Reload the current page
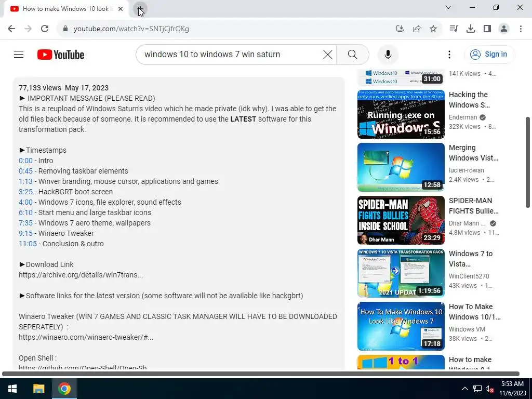Viewport: 532px width, 399px height. (45, 29)
